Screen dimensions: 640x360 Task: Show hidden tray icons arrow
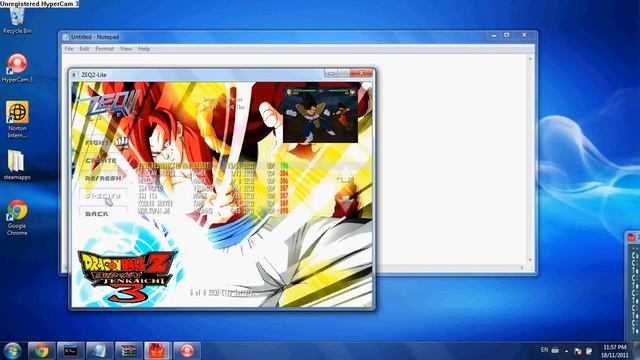coord(567,351)
